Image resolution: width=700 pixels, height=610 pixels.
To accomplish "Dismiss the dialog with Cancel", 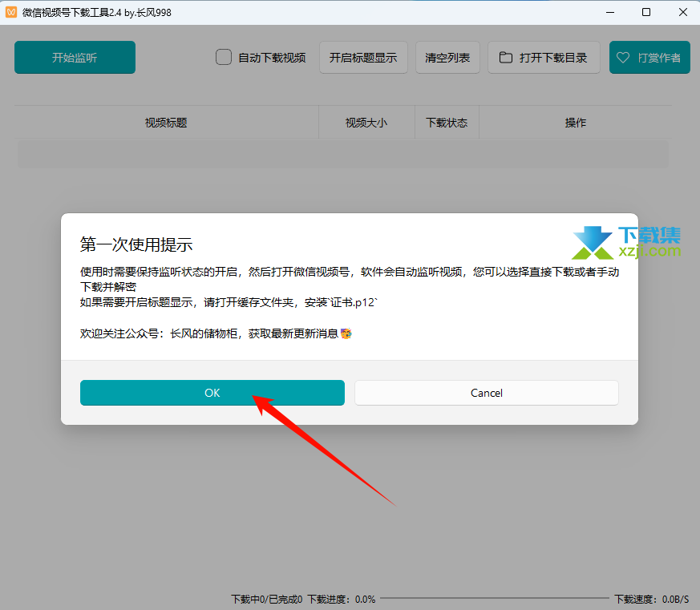I will [487, 393].
